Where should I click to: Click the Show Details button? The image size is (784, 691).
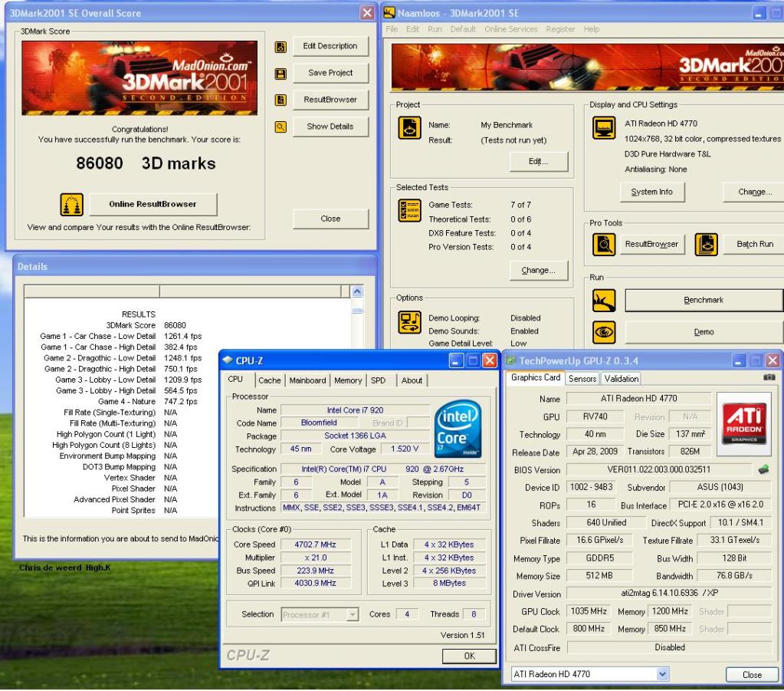pyautogui.click(x=330, y=127)
